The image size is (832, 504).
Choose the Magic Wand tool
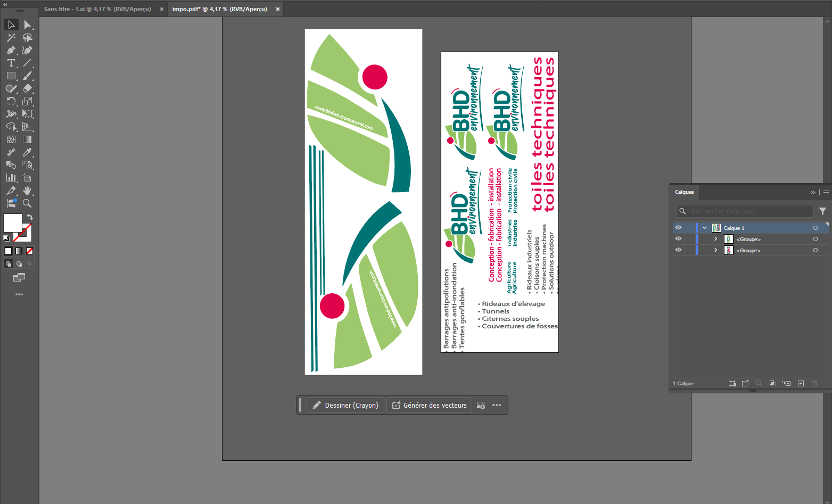pos(11,37)
